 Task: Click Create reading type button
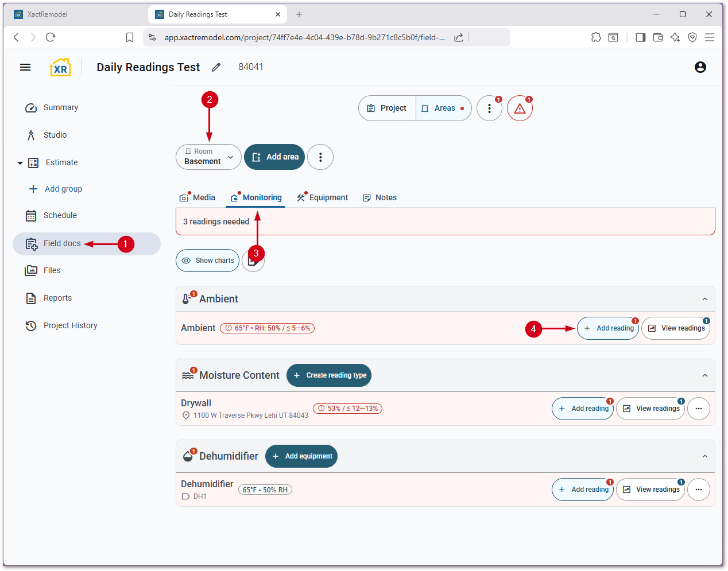(x=329, y=375)
